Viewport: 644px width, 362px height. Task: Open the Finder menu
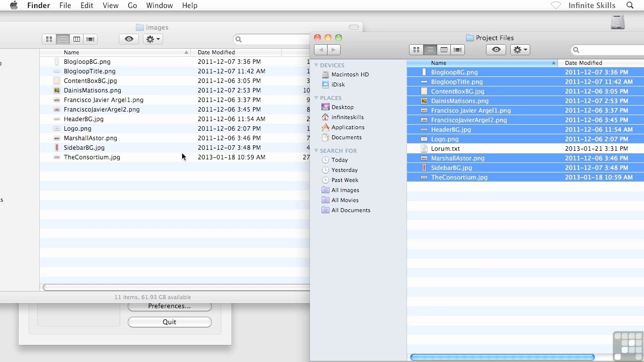click(38, 6)
